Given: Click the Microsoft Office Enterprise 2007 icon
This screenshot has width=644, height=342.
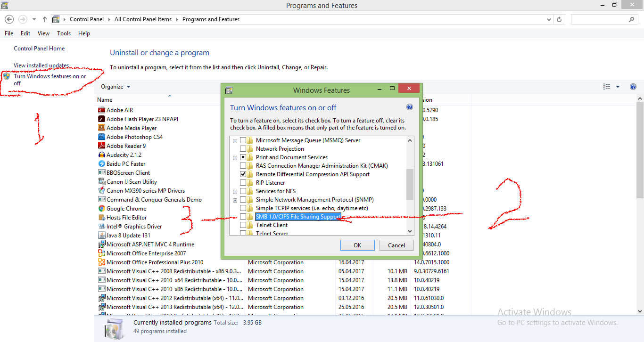Looking at the screenshot, I should click(101, 253).
